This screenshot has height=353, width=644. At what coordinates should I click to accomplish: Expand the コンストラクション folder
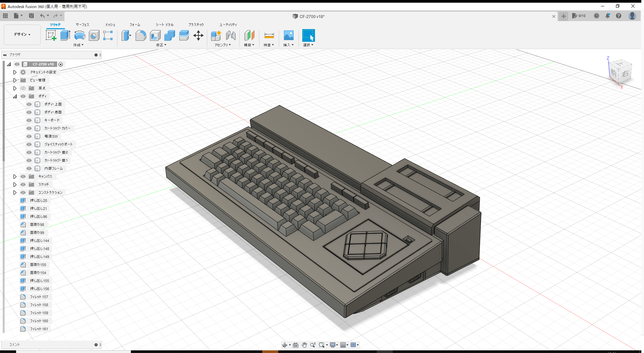(x=15, y=192)
